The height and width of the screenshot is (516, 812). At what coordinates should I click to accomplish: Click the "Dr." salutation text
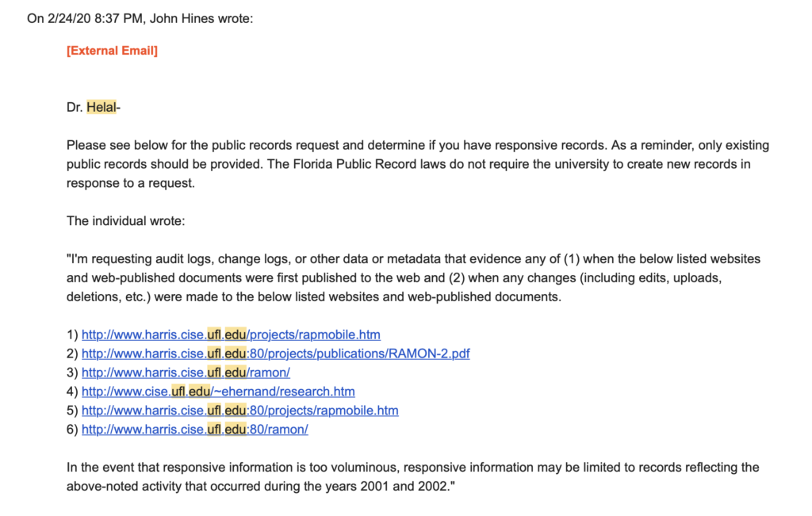pos(75,108)
